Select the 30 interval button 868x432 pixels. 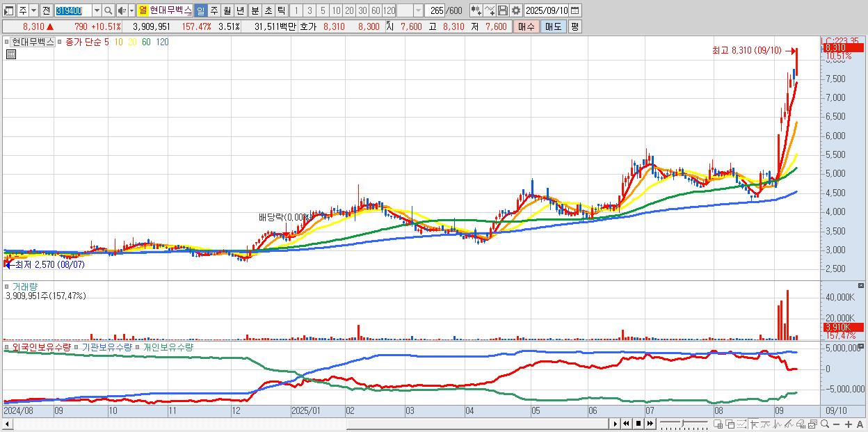362,10
